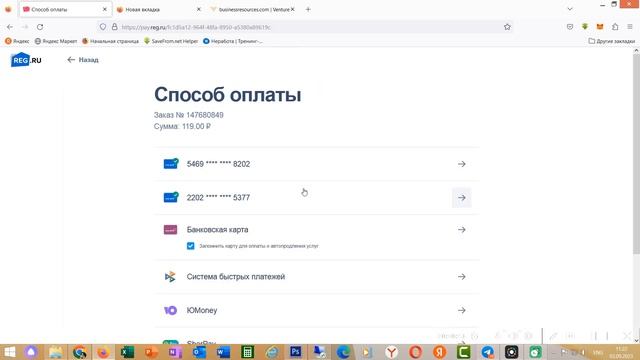Open the Extensions puzzle icon
The image size is (640, 360).
[x=615, y=27]
